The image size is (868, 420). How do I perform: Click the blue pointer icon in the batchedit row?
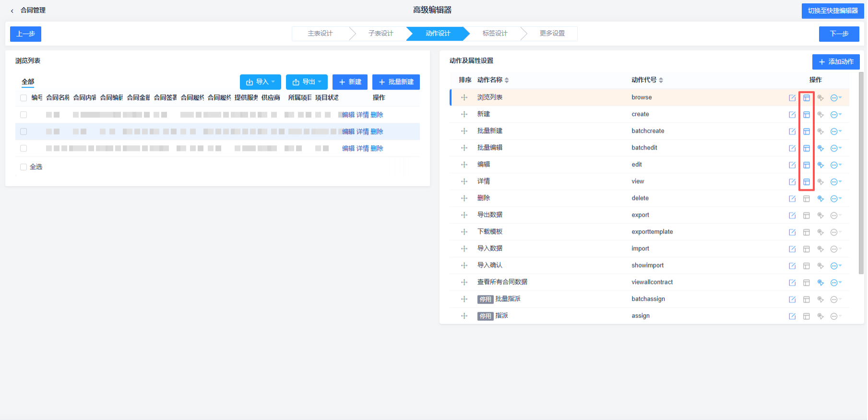tap(820, 148)
